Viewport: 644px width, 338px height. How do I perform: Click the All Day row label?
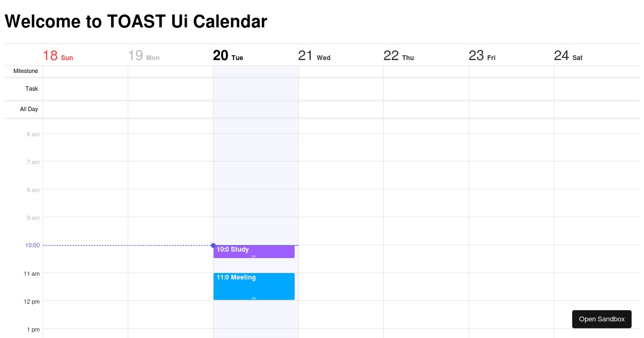[x=29, y=109]
